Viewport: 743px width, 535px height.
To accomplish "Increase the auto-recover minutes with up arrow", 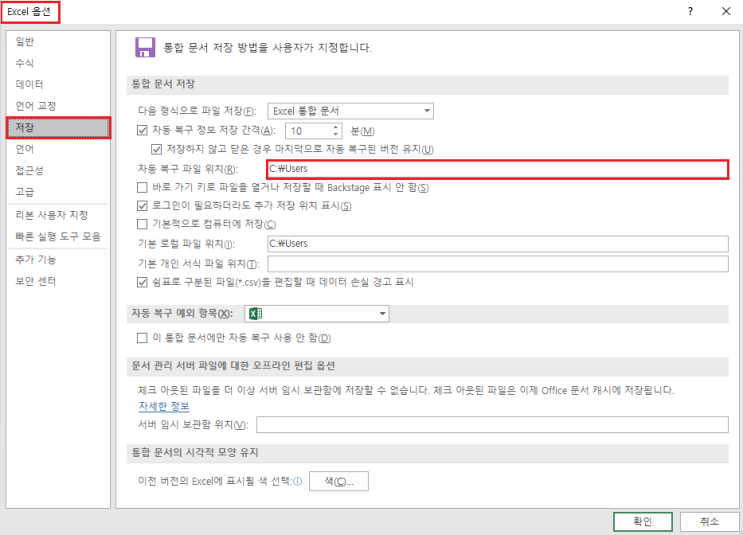I will (x=335, y=127).
